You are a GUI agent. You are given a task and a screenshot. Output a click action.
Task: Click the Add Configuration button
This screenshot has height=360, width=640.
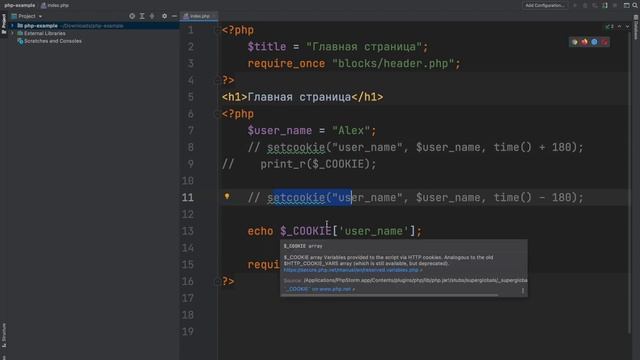[545, 5]
